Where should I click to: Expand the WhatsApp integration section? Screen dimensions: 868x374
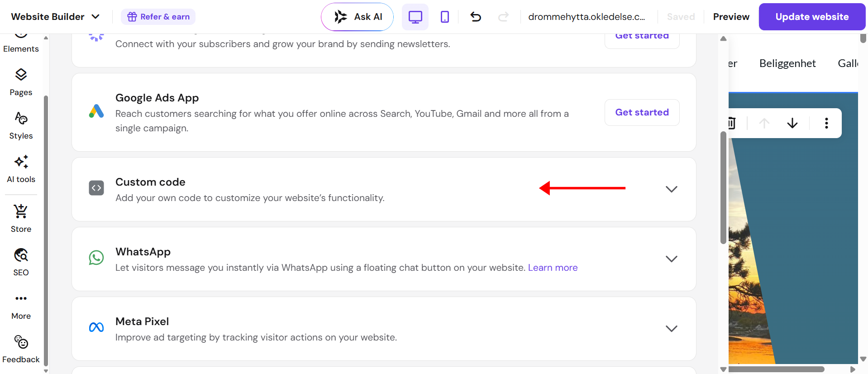pos(672,259)
